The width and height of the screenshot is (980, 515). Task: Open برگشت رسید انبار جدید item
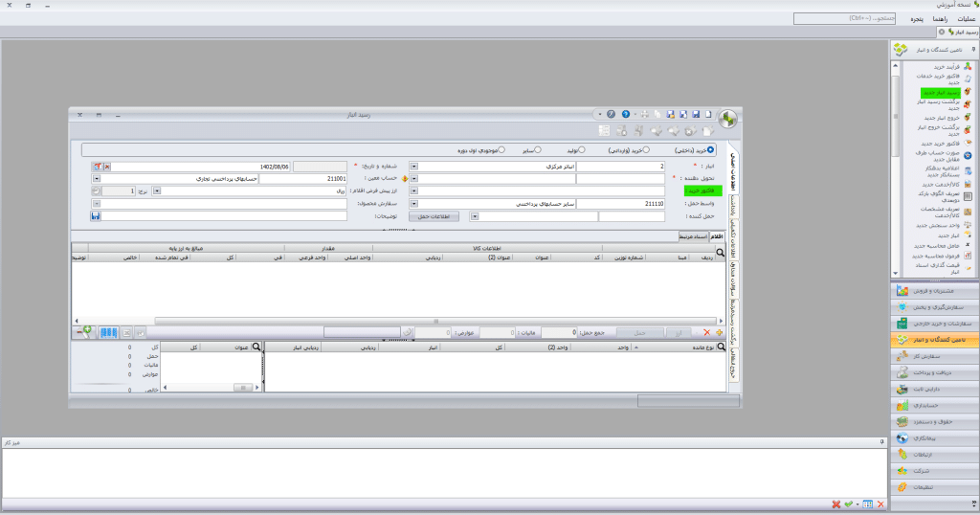pos(938,104)
